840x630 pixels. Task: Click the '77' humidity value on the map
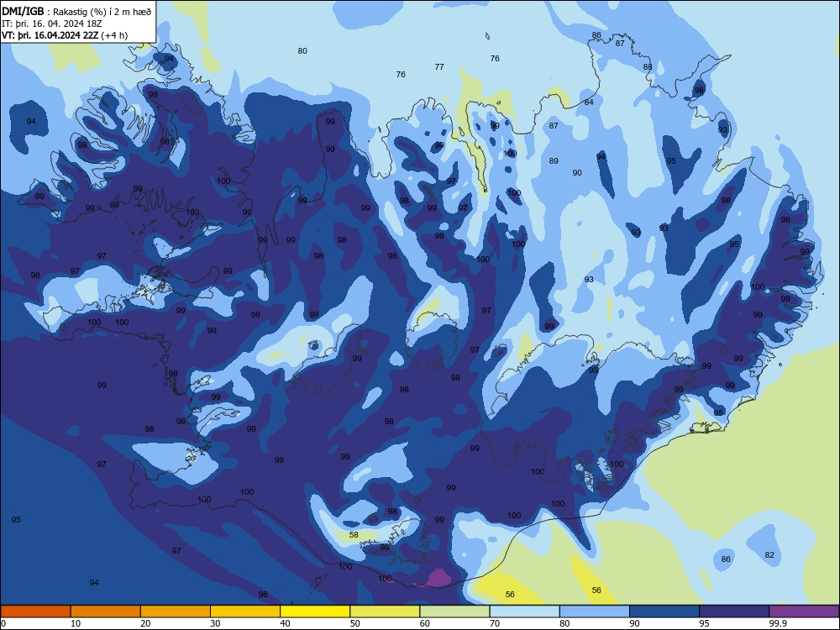tap(439, 67)
